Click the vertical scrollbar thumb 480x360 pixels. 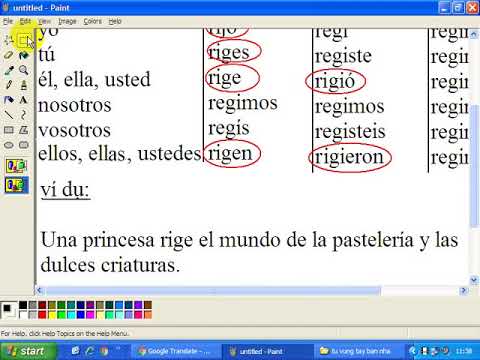474,166
